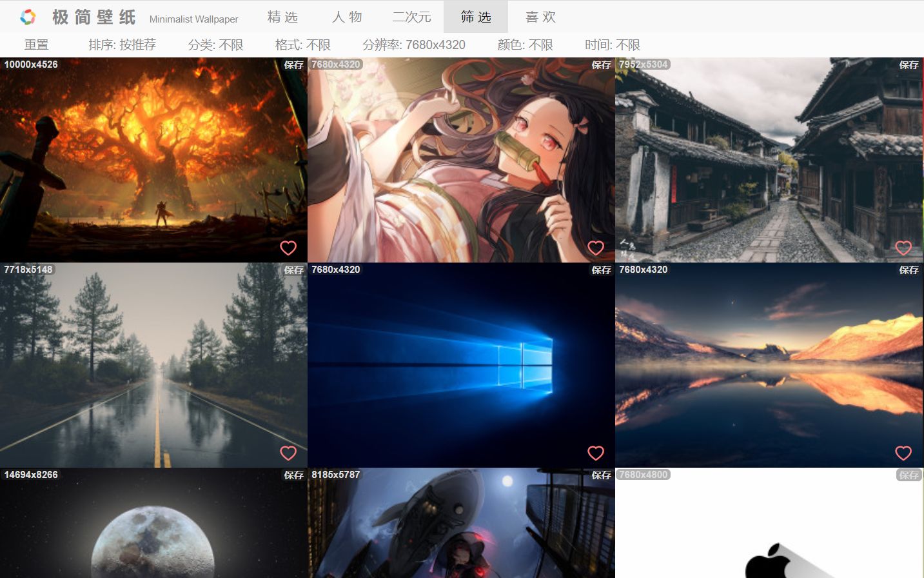The width and height of the screenshot is (924, 578).
Task: Select the 筛选 tab
Action: click(x=476, y=17)
